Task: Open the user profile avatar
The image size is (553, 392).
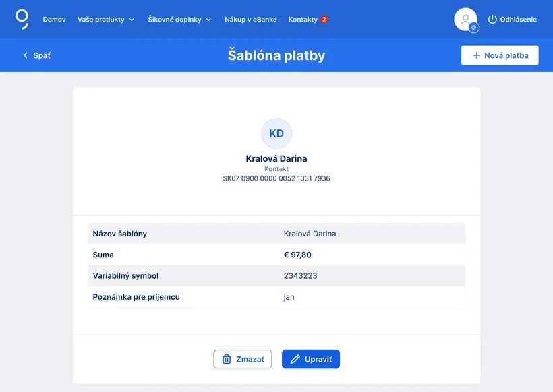Action: coord(465,19)
